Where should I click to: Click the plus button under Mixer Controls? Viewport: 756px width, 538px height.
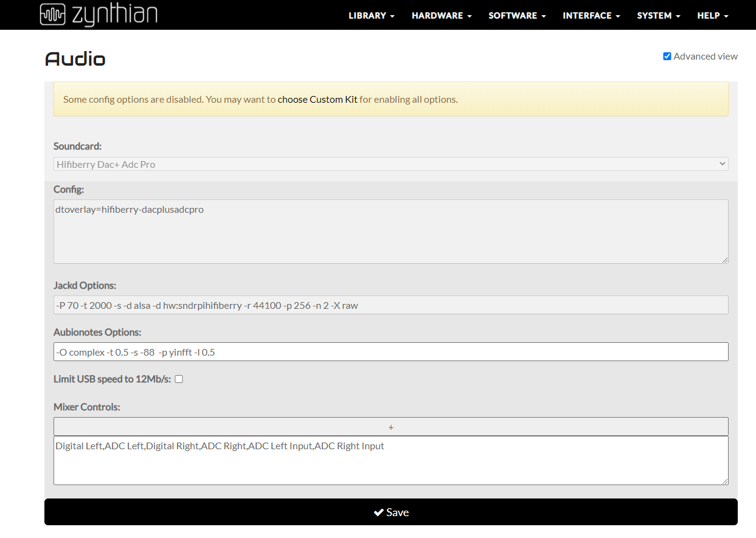(390, 427)
